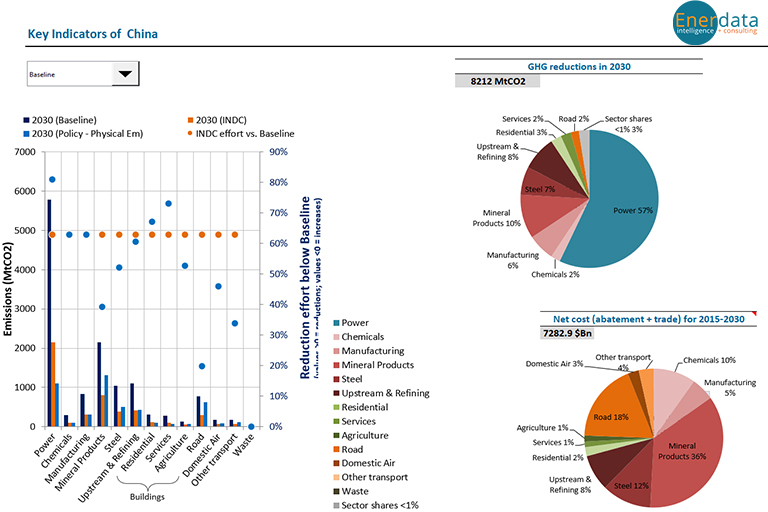
Task: Click the tall Power baseline bar
Action: click(x=49, y=313)
